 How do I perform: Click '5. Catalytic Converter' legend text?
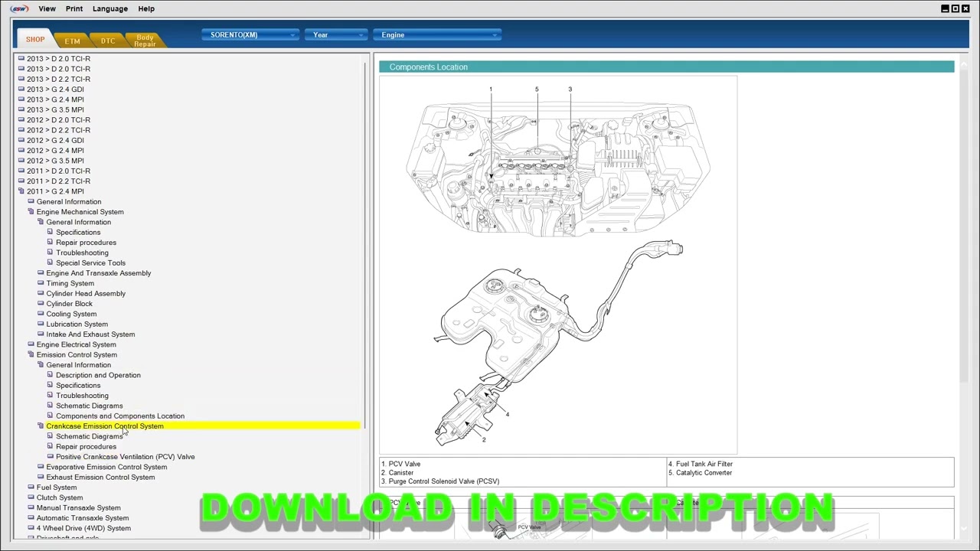700,473
